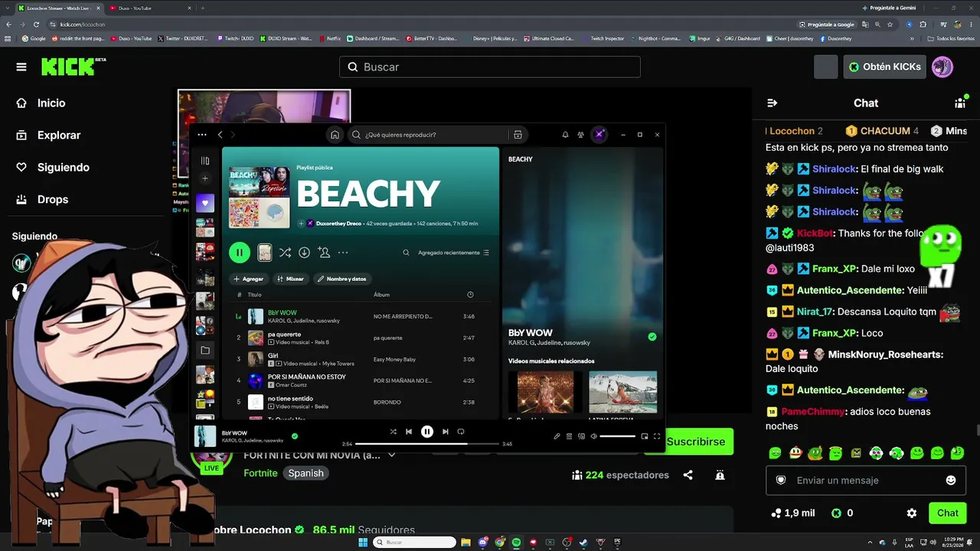The height and width of the screenshot is (551, 980).
Task: Click the Mixear button
Action: pyautogui.click(x=291, y=279)
